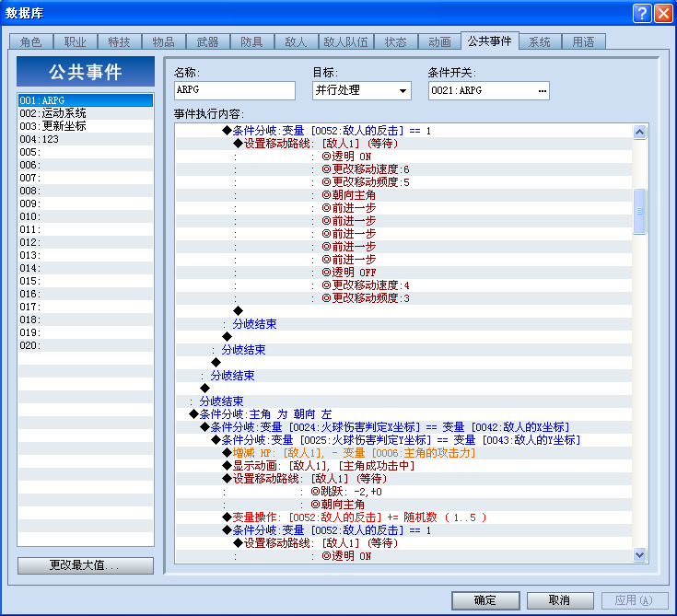
Task: Click the 确定 button
Action: tap(485, 600)
